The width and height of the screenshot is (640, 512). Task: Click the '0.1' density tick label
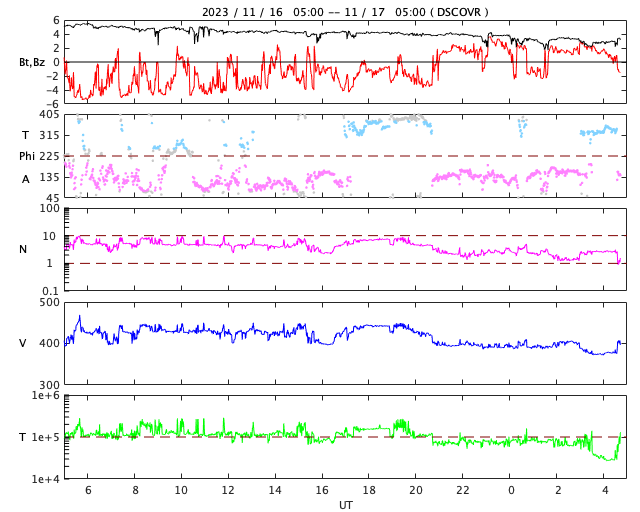pyautogui.click(x=51, y=291)
